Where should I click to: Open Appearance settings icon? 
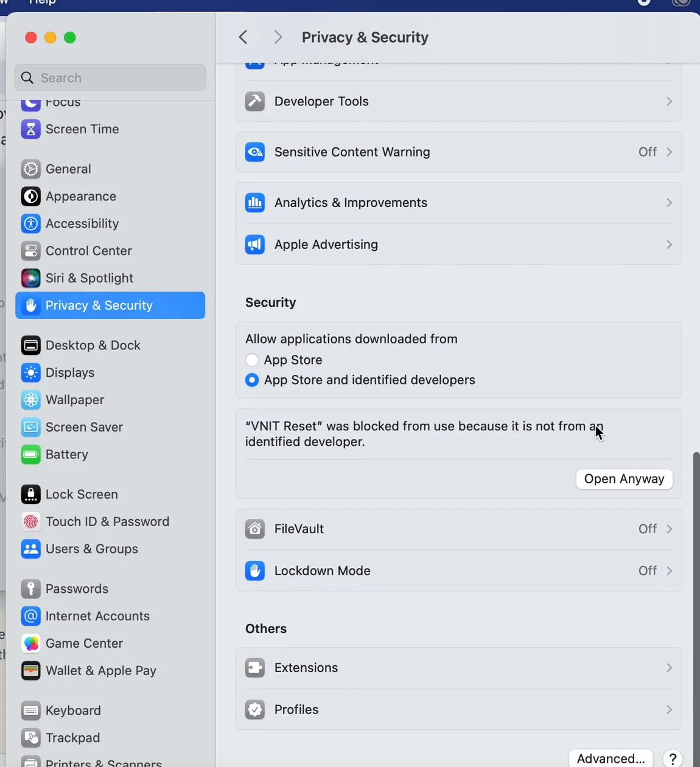coord(30,196)
